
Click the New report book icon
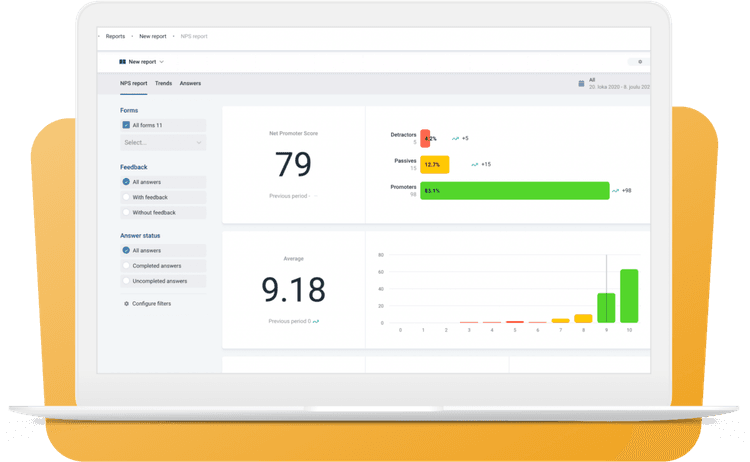pyautogui.click(x=122, y=62)
